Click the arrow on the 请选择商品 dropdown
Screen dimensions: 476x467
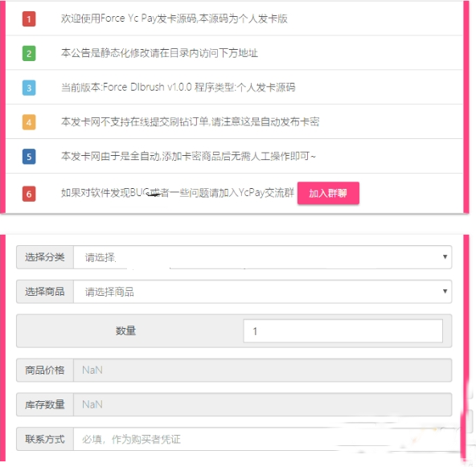pos(445,291)
